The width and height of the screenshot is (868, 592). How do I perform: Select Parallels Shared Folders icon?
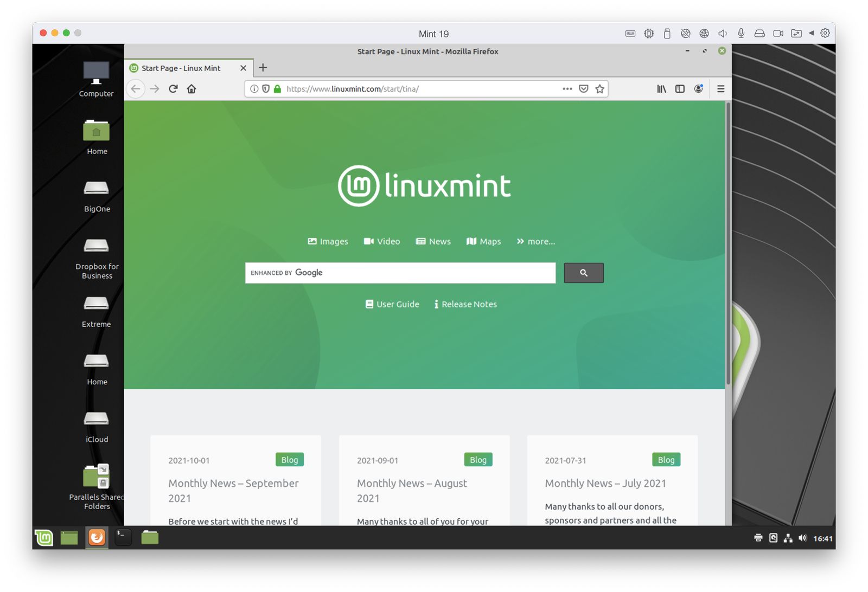point(97,487)
